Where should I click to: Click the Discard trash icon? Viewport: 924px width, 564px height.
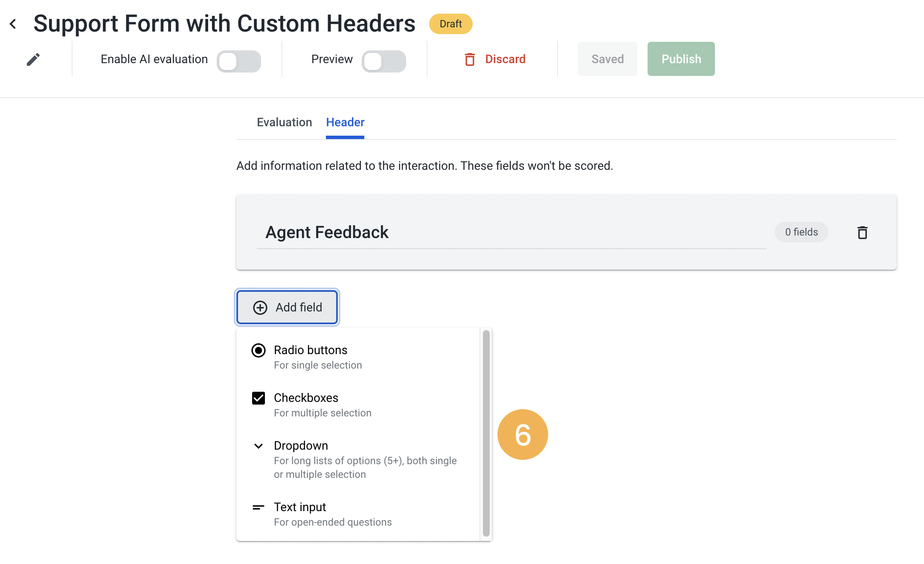pos(469,59)
